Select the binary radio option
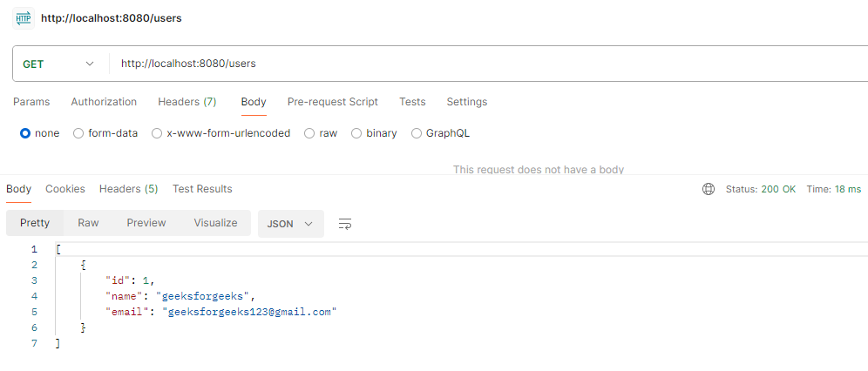The height and width of the screenshot is (371, 868). [356, 133]
